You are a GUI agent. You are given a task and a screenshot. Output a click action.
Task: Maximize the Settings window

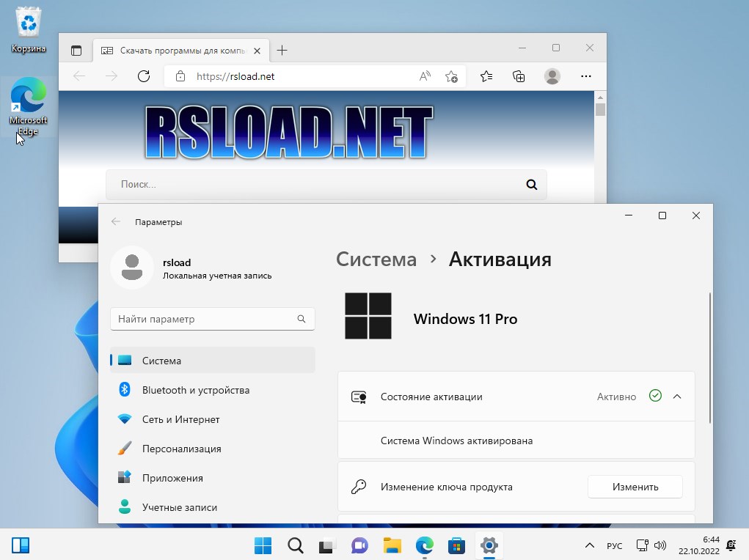pyautogui.click(x=662, y=215)
